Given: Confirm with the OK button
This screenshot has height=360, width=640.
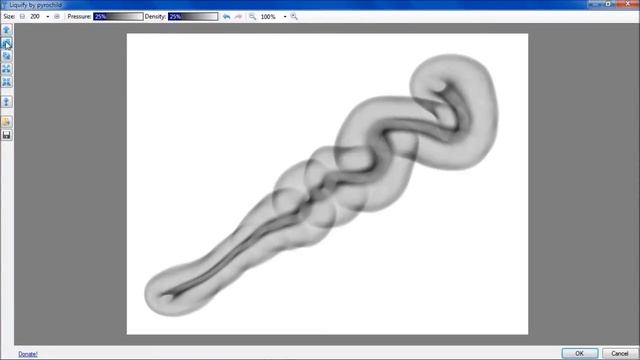Looking at the screenshot, I should click(x=580, y=353).
